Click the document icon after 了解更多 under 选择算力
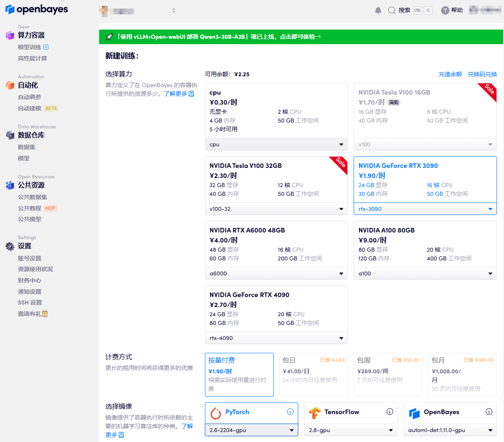 pos(191,94)
